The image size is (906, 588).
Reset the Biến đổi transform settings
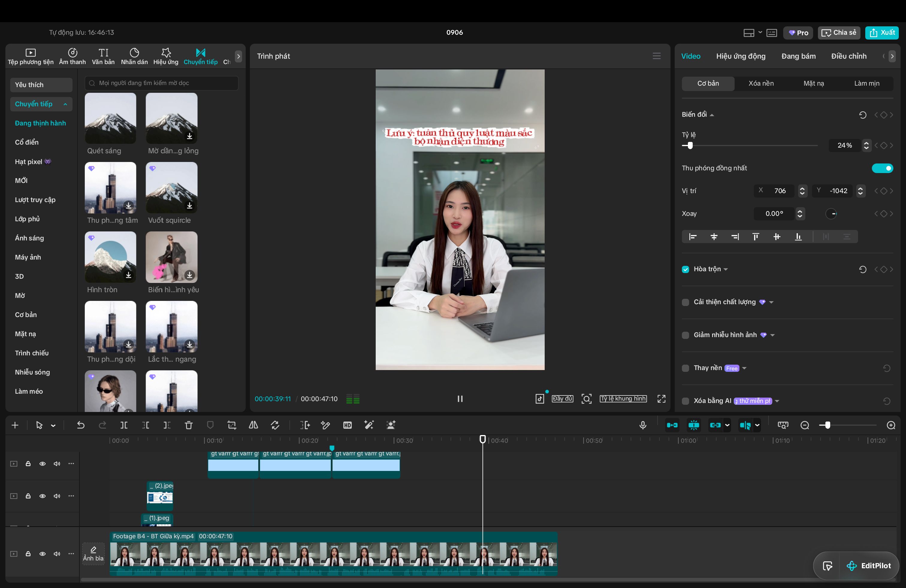click(x=863, y=115)
